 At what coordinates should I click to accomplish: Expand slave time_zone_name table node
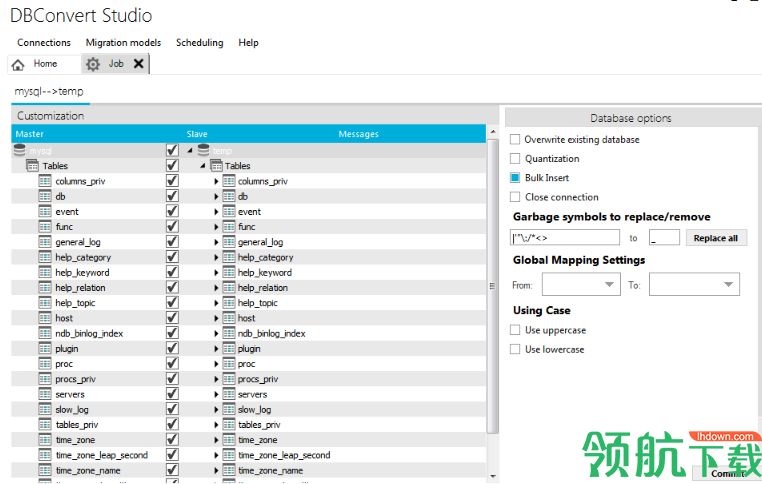point(216,470)
